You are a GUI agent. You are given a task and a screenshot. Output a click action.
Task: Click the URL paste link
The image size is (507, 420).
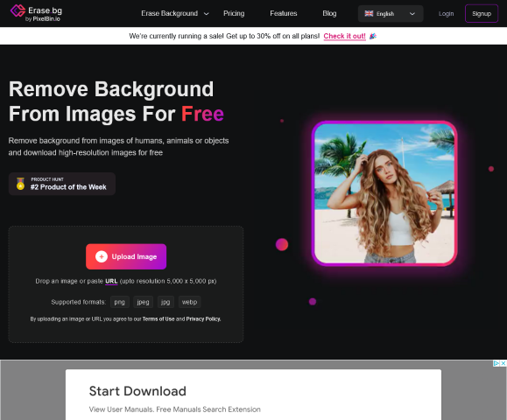(x=111, y=281)
